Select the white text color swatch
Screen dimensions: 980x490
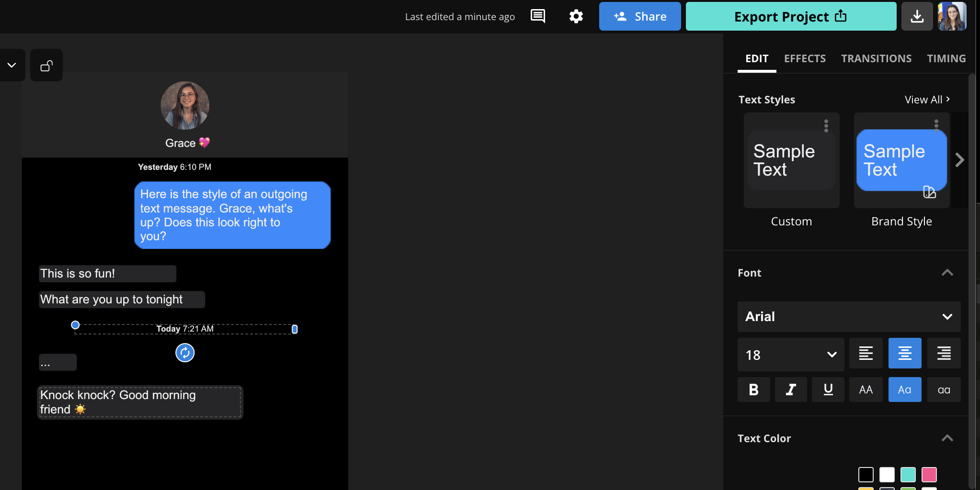[887, 475]
